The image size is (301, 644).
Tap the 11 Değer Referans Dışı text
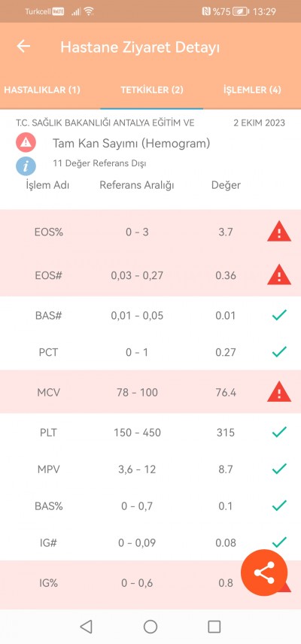99,163
